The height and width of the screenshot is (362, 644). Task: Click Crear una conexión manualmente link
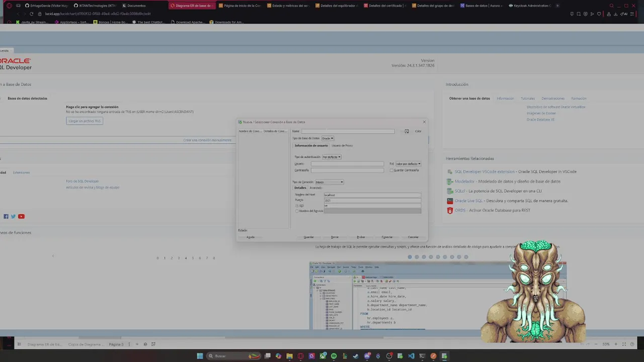(207, 140)
